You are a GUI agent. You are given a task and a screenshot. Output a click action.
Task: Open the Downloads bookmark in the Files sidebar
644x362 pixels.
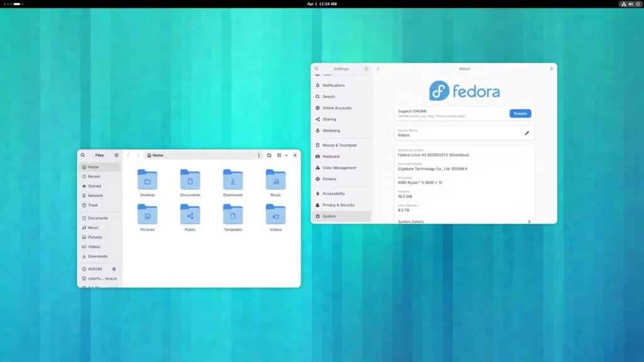100,256
